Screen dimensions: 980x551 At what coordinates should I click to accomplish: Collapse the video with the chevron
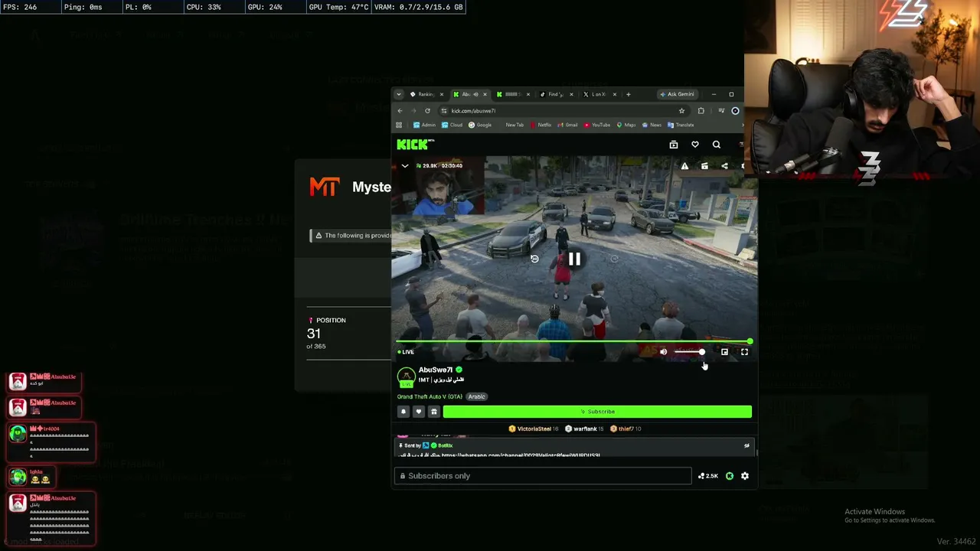pyautogui.click(x=405, y=166)
